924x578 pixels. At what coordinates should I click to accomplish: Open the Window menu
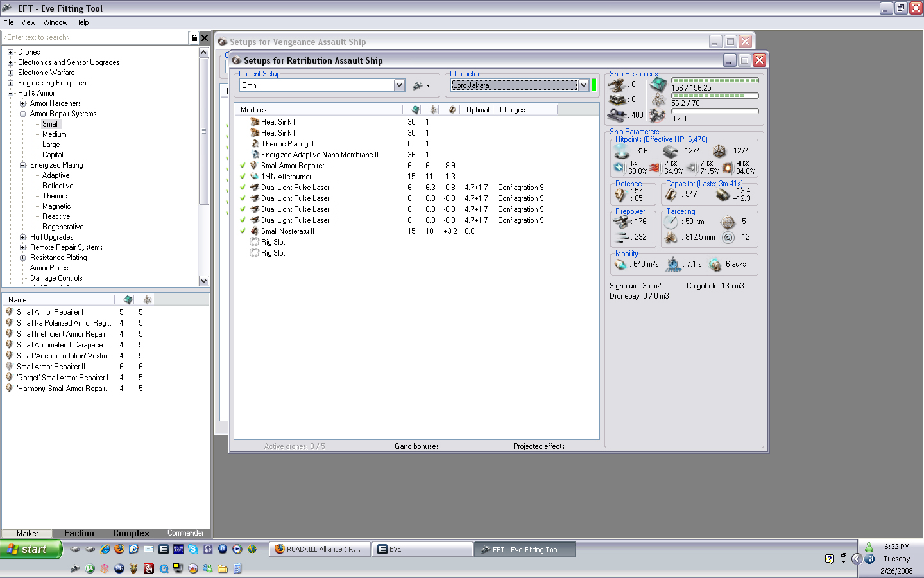55,22
